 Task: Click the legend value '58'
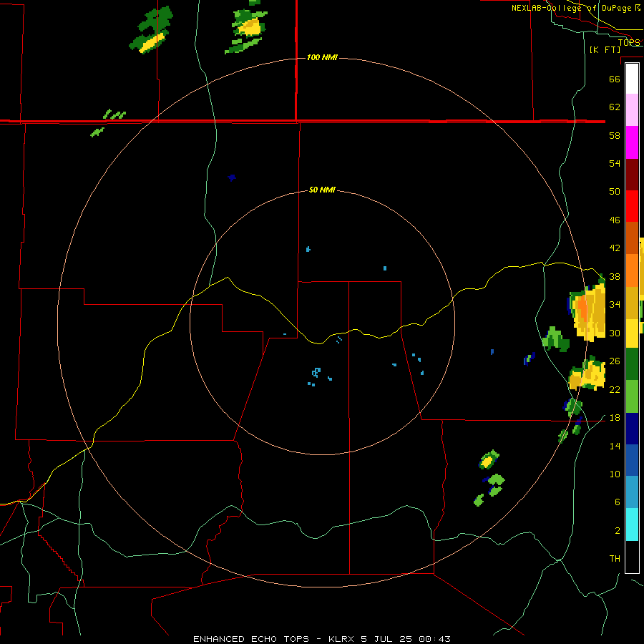pos(615,135)
